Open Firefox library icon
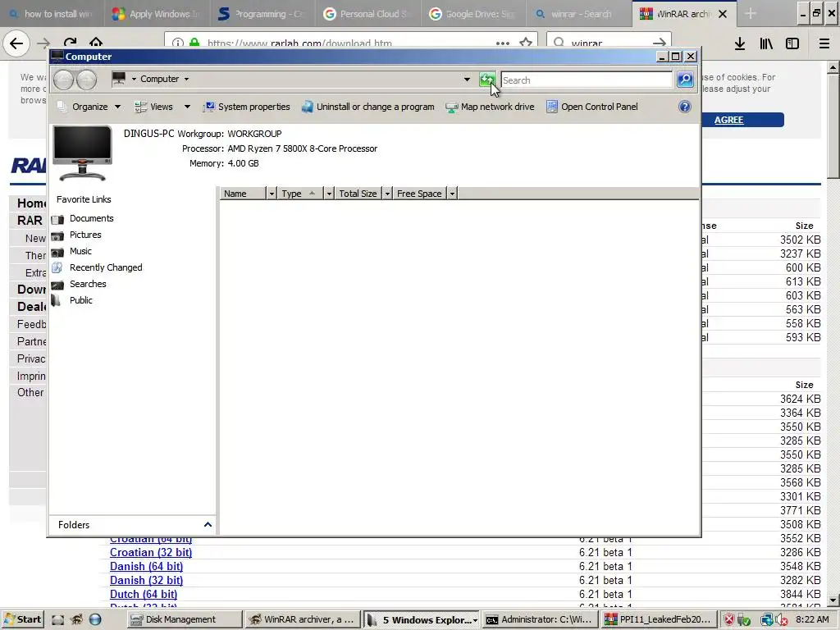 click(x=766, y=43)
